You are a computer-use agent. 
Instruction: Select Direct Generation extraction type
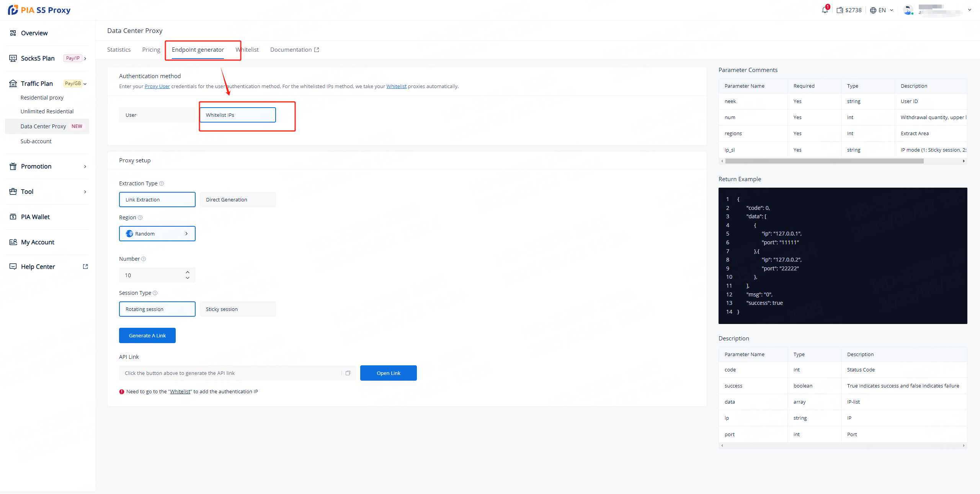(237, 200)
